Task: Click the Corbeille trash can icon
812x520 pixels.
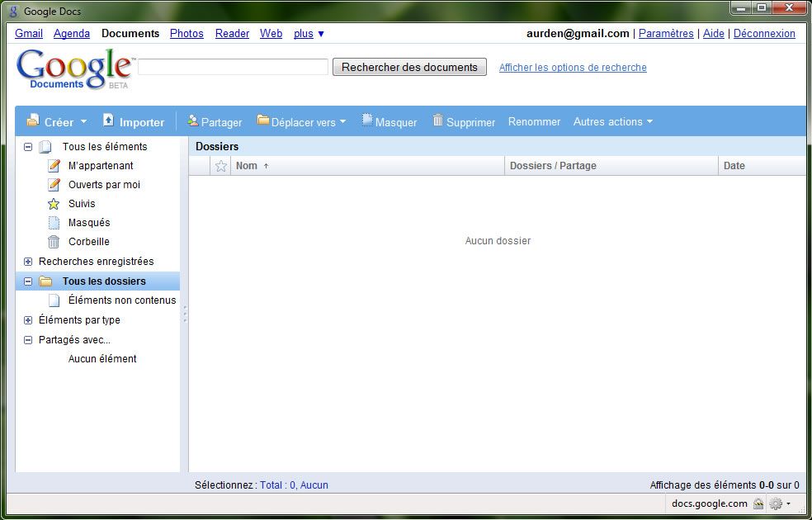Action: 54,242
